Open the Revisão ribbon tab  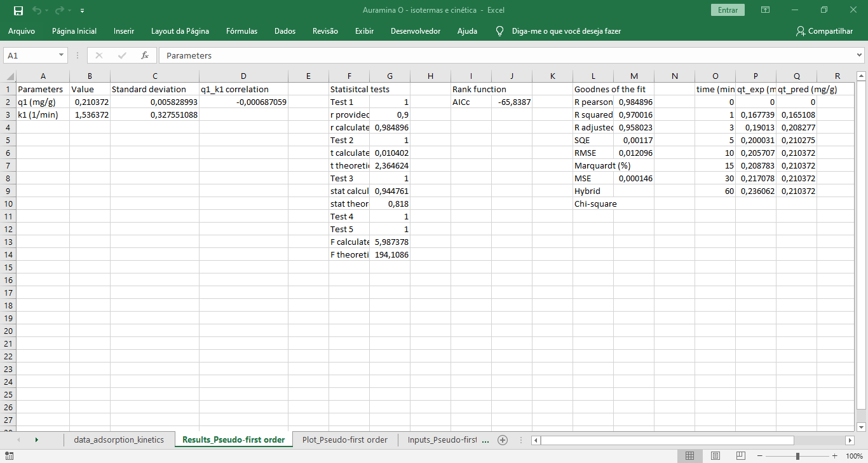325,31
